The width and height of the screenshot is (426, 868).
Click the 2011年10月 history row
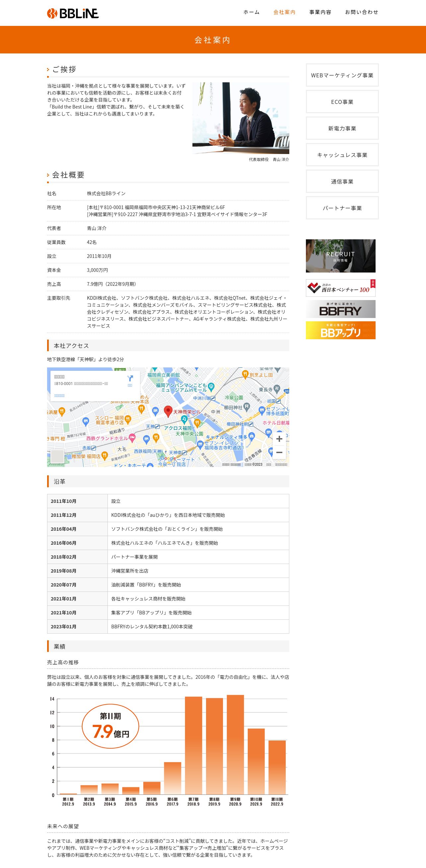[x=168, y=501]
